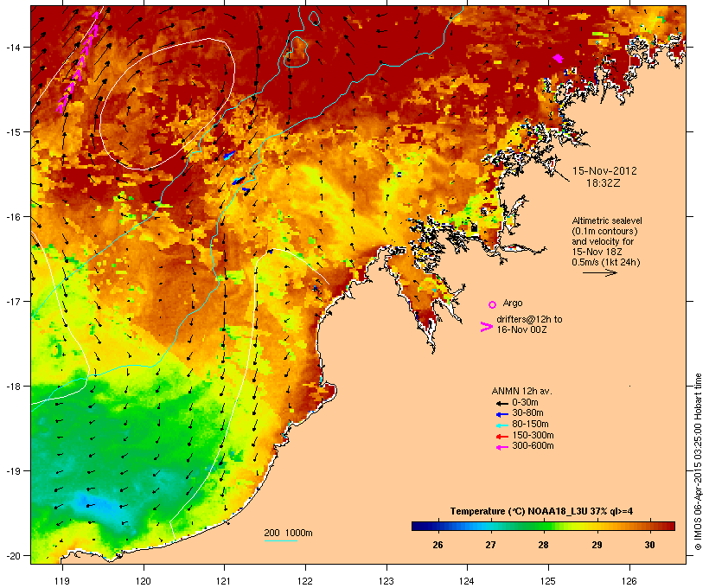Image resolution: width=709 pixels, height=588 pixels.
Task: Click the longitude label 125
Action: coord(548,581)
